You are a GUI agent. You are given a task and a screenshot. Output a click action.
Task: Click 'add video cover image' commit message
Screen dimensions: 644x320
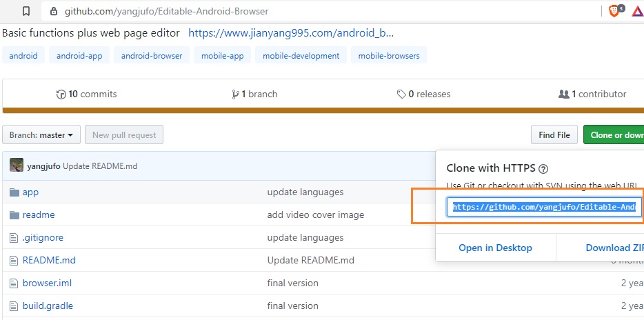315,215
